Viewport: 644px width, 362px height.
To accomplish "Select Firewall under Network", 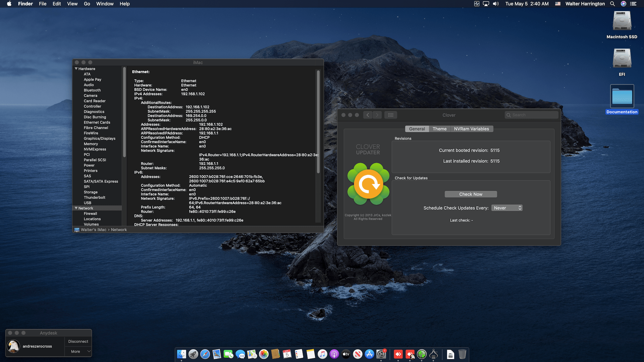I will click(91, 214).
